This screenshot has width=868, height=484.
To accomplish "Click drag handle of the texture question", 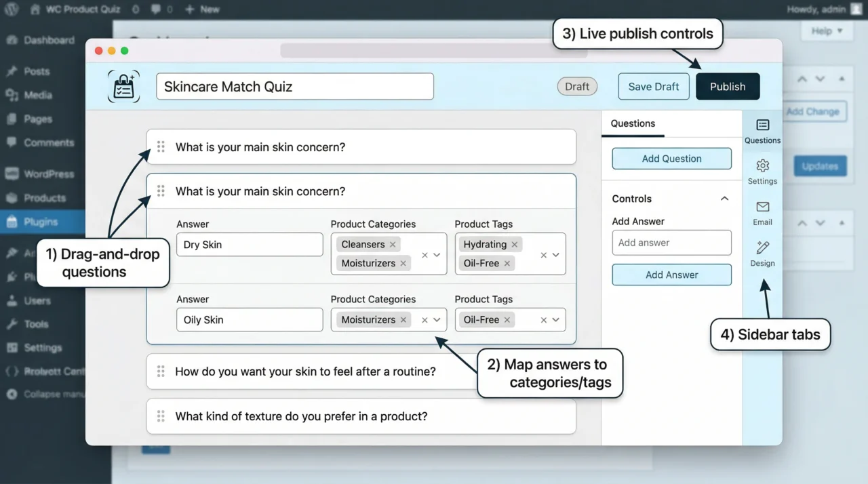I will click(x=161, y=416).
